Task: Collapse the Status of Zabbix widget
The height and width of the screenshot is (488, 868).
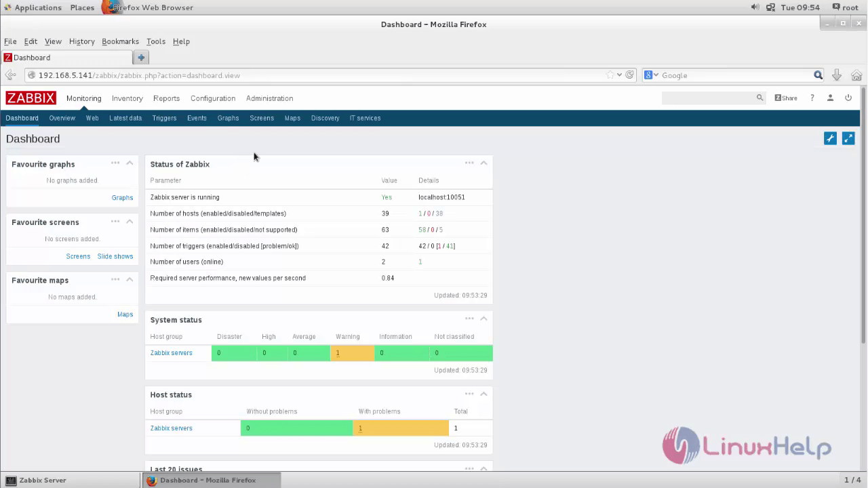Action: tap(484, 163)
